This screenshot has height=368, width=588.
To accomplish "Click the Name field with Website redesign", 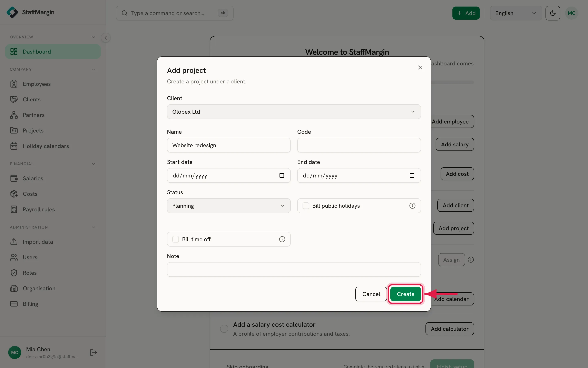I will click(x=229, y=145).
